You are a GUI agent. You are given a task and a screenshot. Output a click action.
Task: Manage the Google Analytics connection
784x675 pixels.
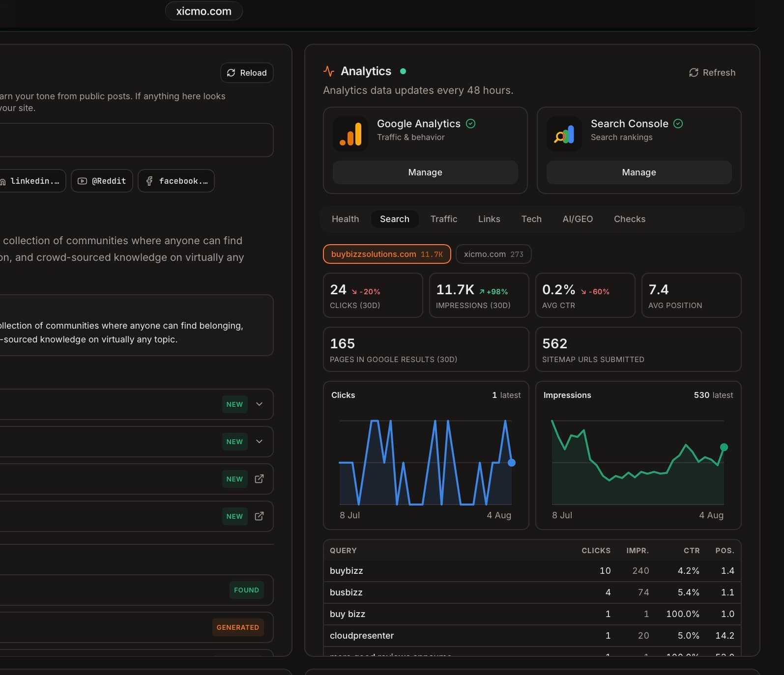(425, 172)
